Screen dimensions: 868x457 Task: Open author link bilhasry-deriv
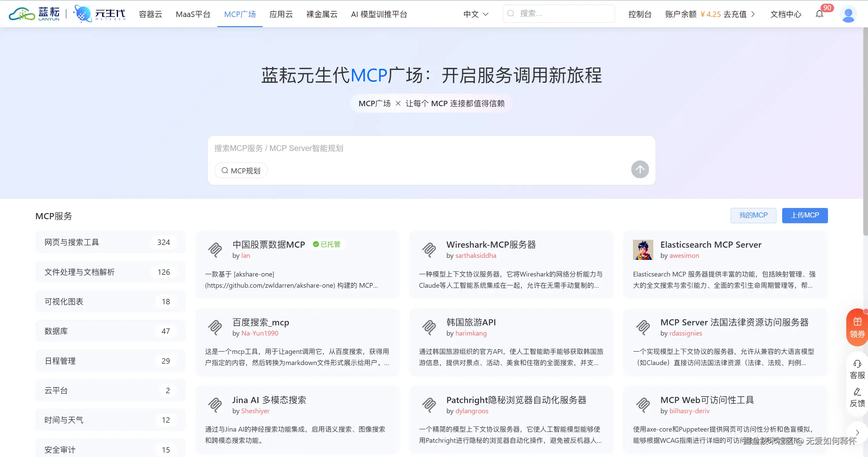coord(689,411)
